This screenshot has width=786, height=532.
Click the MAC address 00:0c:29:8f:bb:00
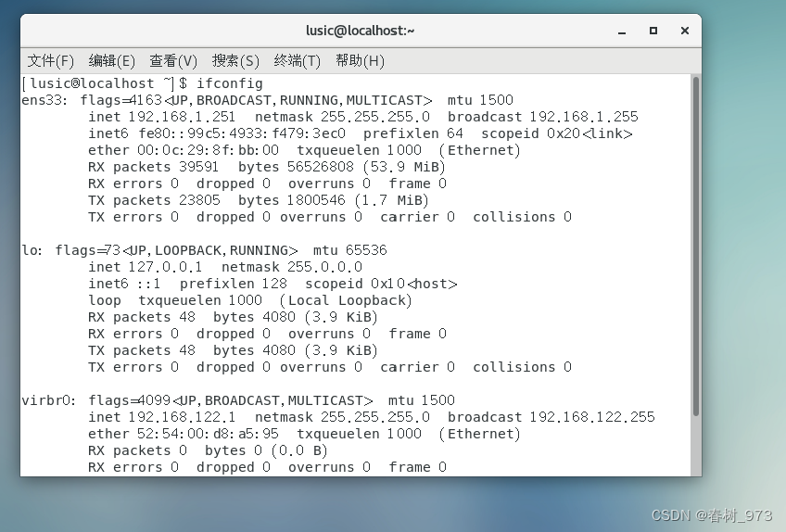[x=208, y=150]
